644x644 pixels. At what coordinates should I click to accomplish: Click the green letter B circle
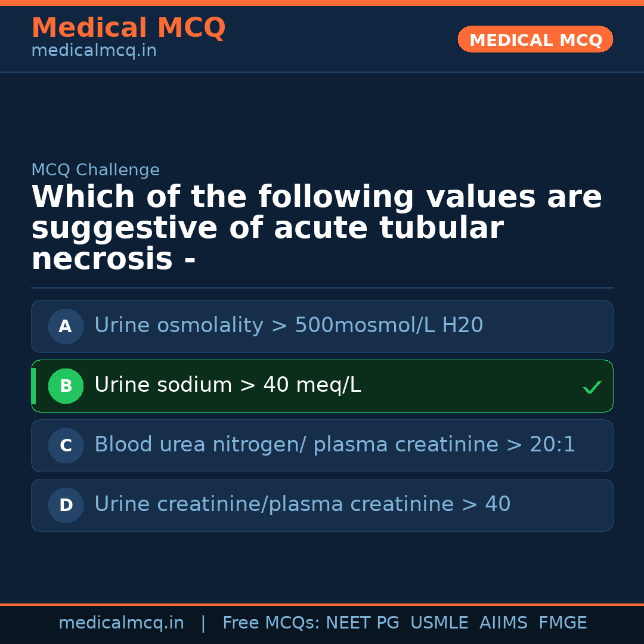pos(66,386)
